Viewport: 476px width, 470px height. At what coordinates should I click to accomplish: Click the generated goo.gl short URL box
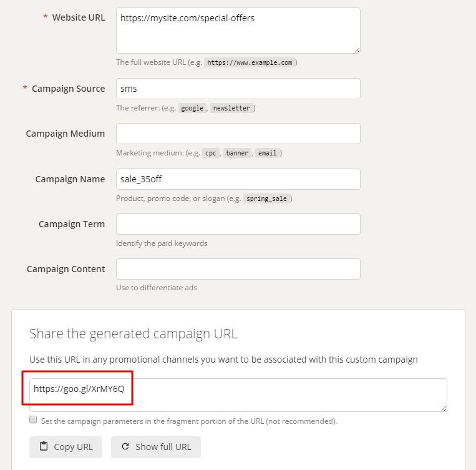click(238, 394)
